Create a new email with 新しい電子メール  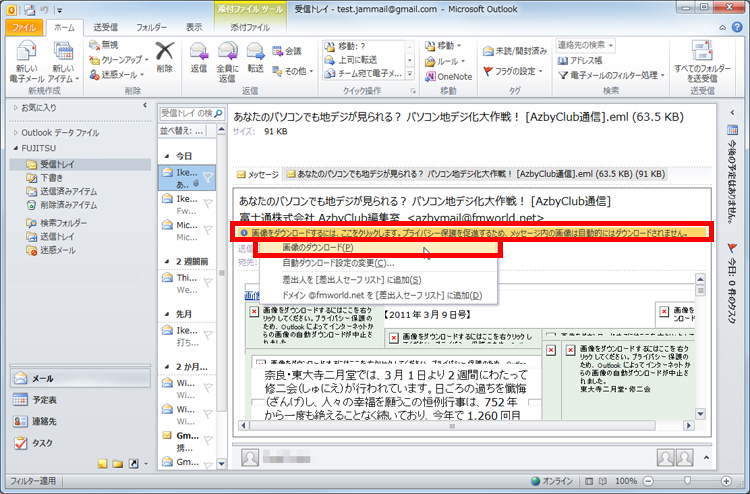tap(26, 61)
